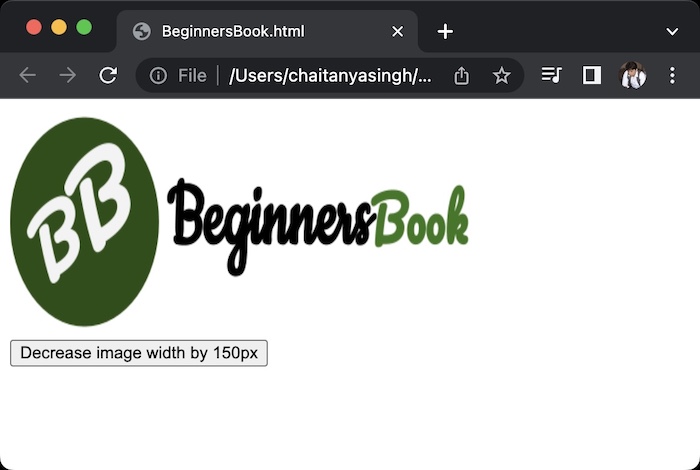Toggle the side panel icon
The height and width of the screenshot is (470, 700).
pyautogui.click(x=592, y=75)
